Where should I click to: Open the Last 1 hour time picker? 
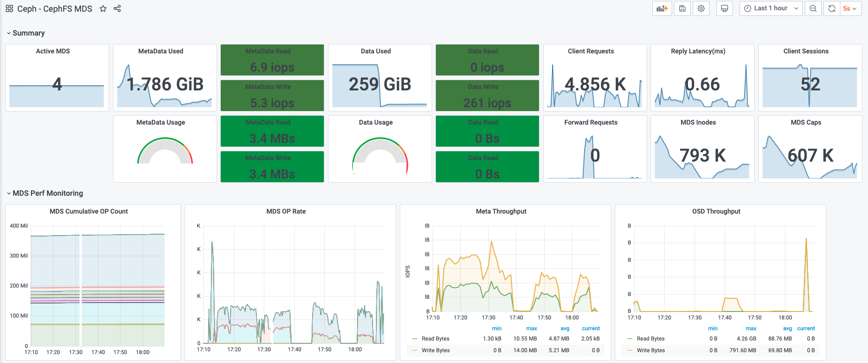coord(771,8)
